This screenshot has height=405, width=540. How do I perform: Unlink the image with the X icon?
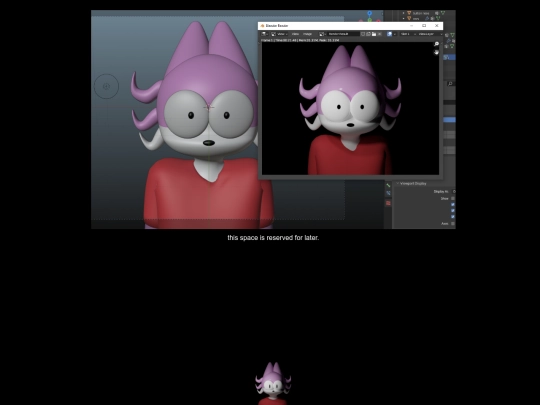380,34
